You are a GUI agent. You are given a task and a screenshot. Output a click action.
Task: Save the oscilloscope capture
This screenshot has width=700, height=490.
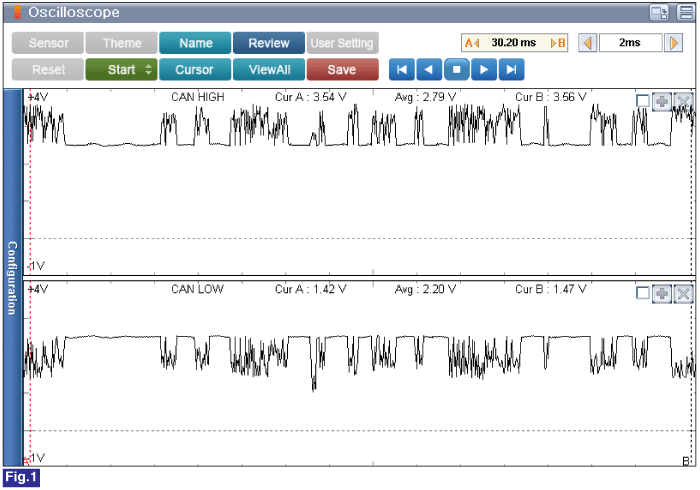pos(342,70)
